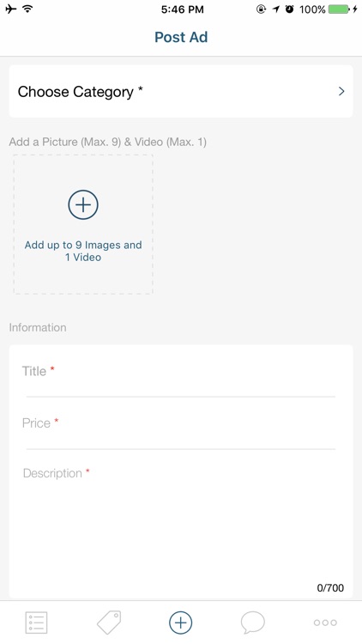Expand the Choose Category chevron
Screen dimensions: 362x644
pos(341,91)
